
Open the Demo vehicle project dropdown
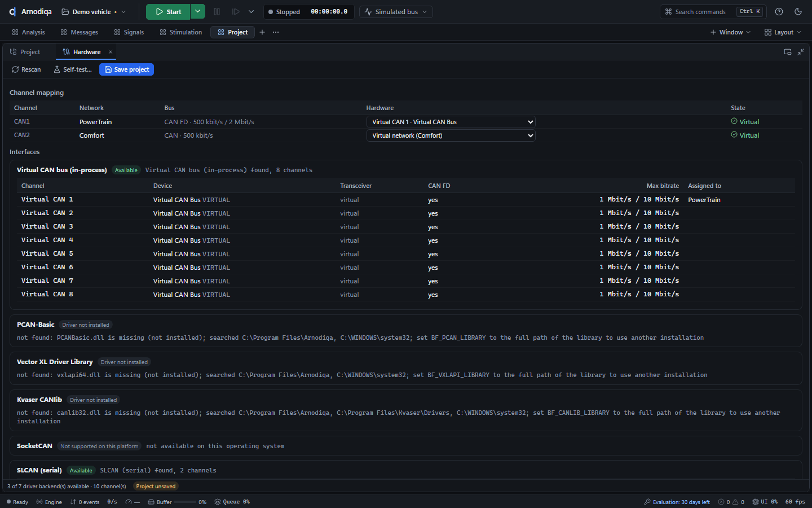pos(94,12)
